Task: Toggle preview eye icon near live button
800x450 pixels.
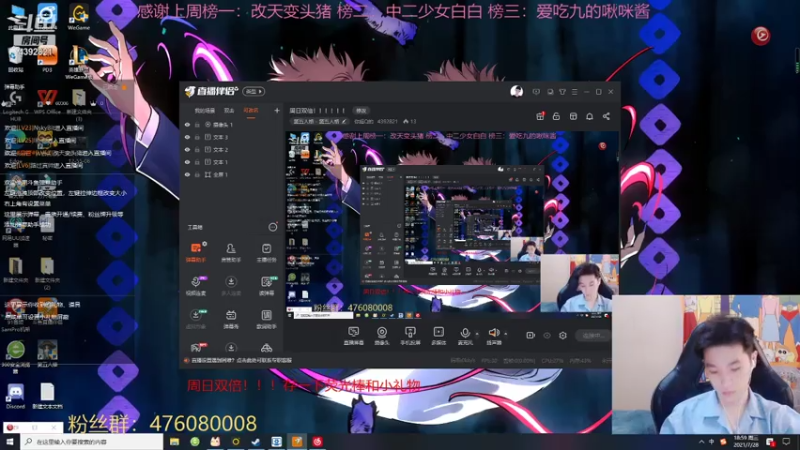Action: click(x=547, y=335)
